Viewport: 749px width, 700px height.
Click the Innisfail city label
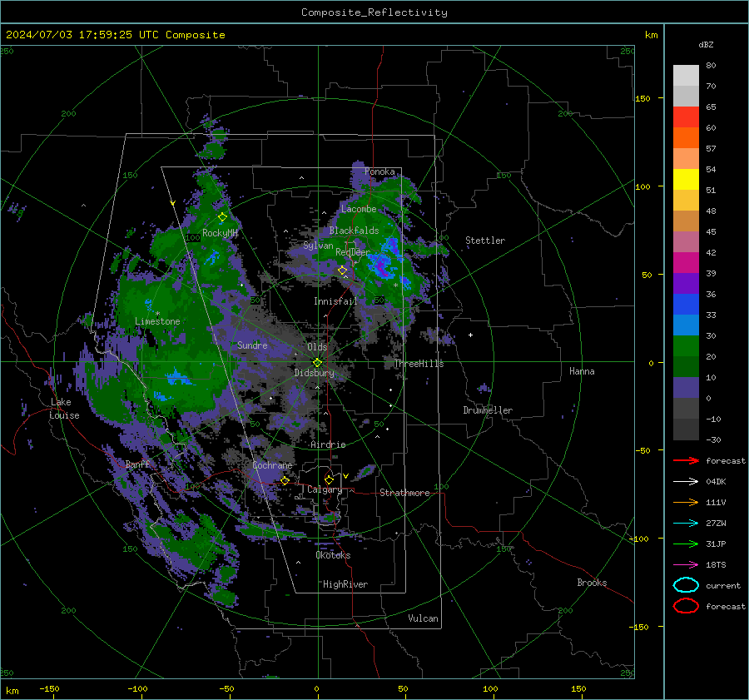pos(335,301)
